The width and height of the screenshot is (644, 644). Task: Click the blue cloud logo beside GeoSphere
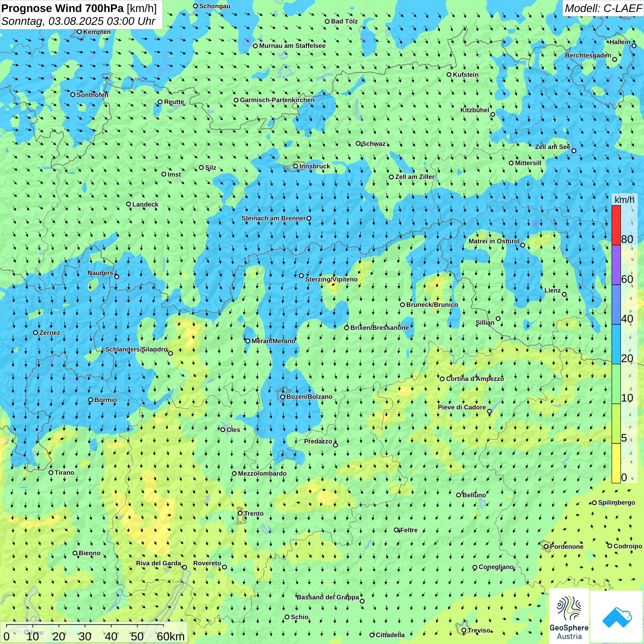click(x=617, y=617)
